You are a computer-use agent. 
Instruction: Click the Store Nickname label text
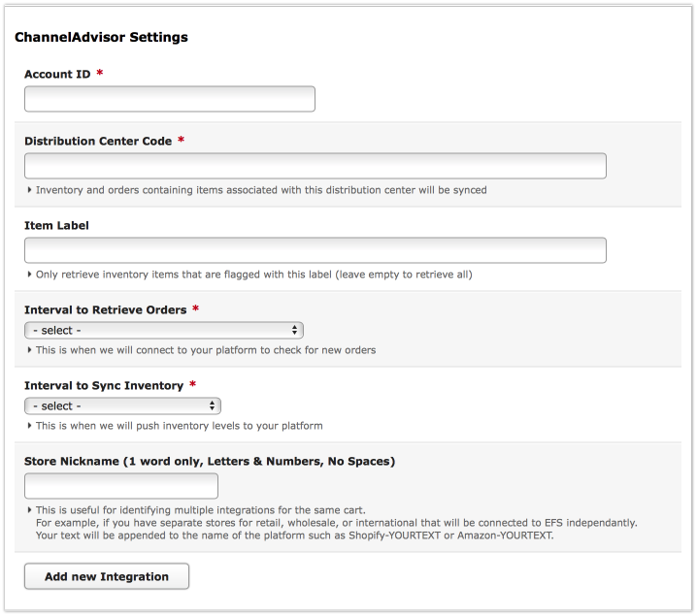(210, 462)
